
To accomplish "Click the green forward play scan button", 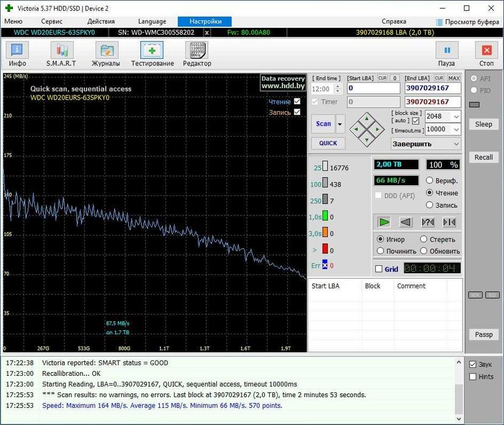I will (x=384, y=222).
